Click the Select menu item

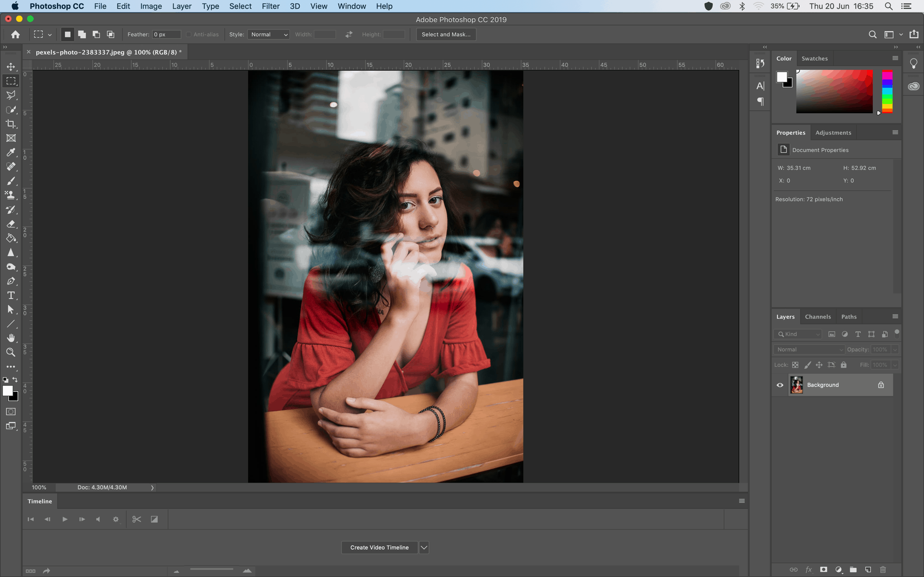(x=239, y=6)
